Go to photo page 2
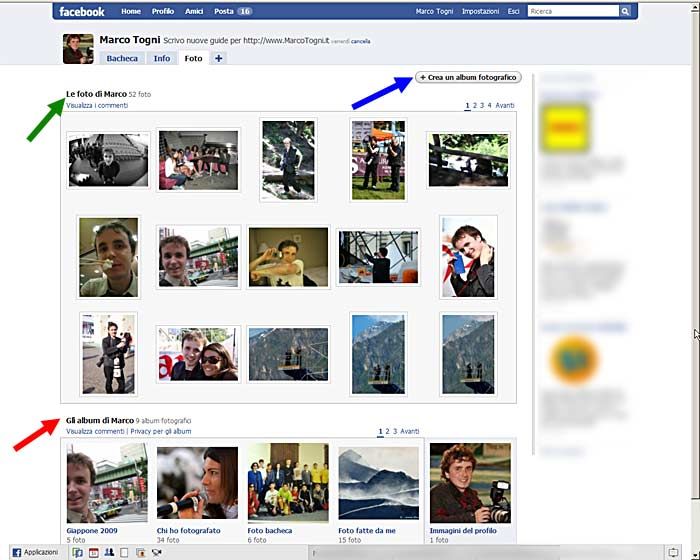 475,105
